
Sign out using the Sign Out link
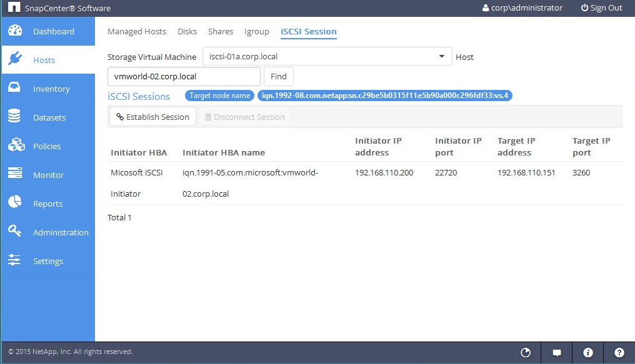[601, 8]
